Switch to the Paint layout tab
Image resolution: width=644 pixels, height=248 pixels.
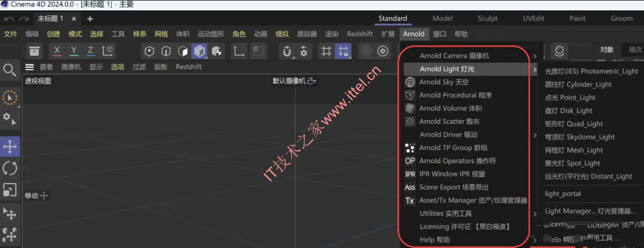577,18
